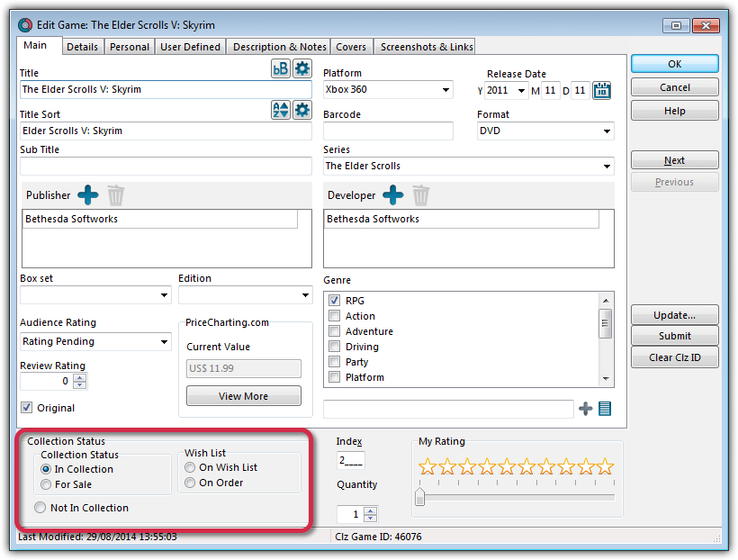
Task: Open the Screenshots & Links tab
Action: (427, 47)
